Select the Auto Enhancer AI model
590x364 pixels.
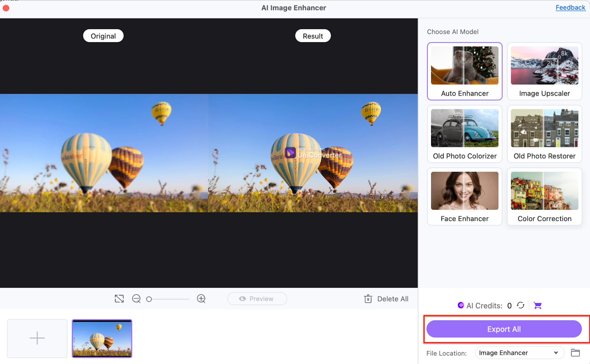[x=465, y=71]
